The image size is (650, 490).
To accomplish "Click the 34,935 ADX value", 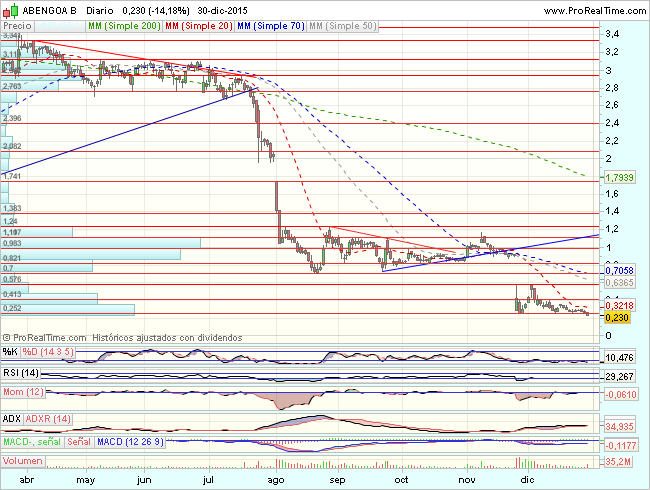I will click(619, 427).
